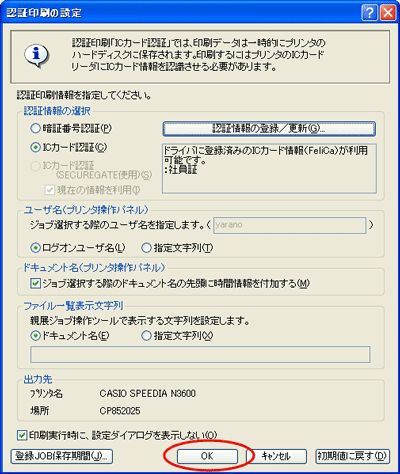Toggle 設定ダイアログを表示しない checkbox
The image size is (400, 474).
pyautogui.click(x=22, y=435)
